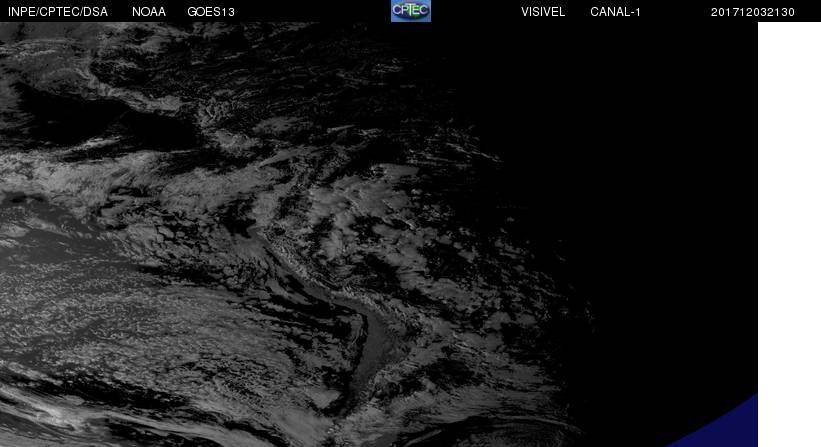This screenshot has width=821, height=447.
Task: Click the CPTEC logo icon
Action: [x=411, y=11]
